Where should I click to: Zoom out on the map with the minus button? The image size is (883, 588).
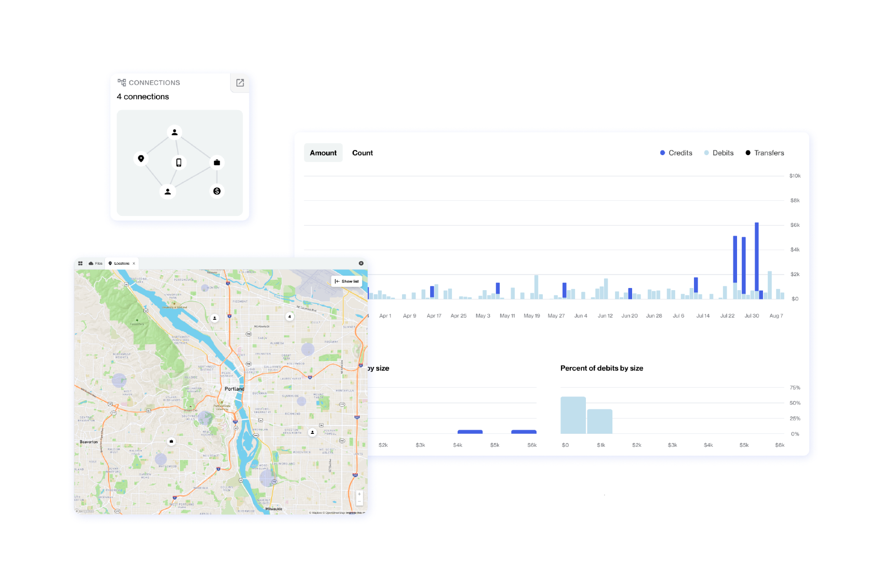coord(359,501)
